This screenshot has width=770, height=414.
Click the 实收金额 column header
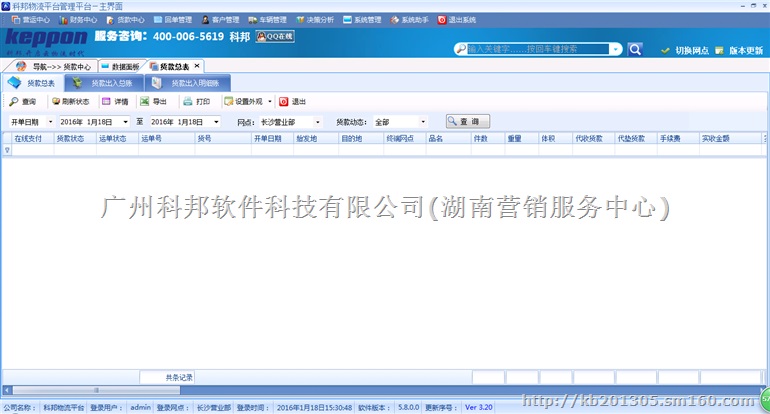point(731,138)
